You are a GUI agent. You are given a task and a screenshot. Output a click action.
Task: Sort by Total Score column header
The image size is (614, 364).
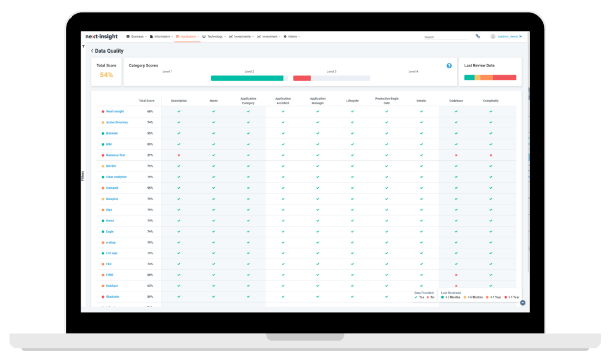(x=146, y=101)
